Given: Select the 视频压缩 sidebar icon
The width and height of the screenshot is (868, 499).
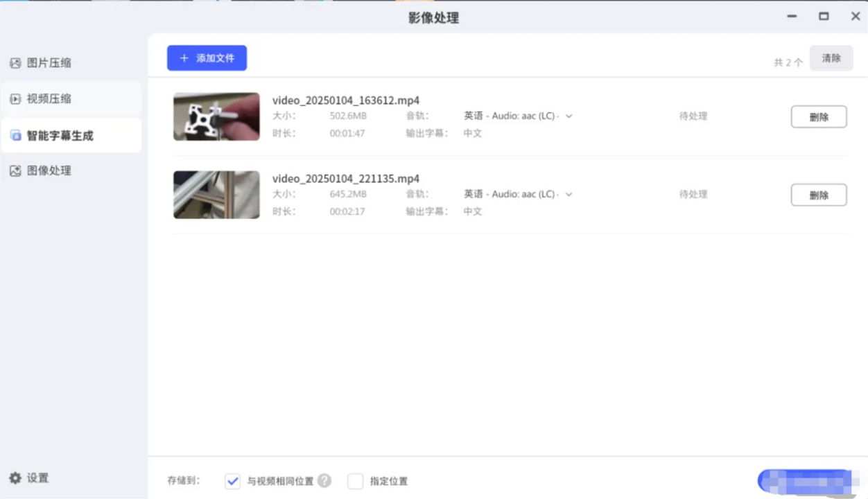Looking at the screenshot, I should (x=15, y=98).
